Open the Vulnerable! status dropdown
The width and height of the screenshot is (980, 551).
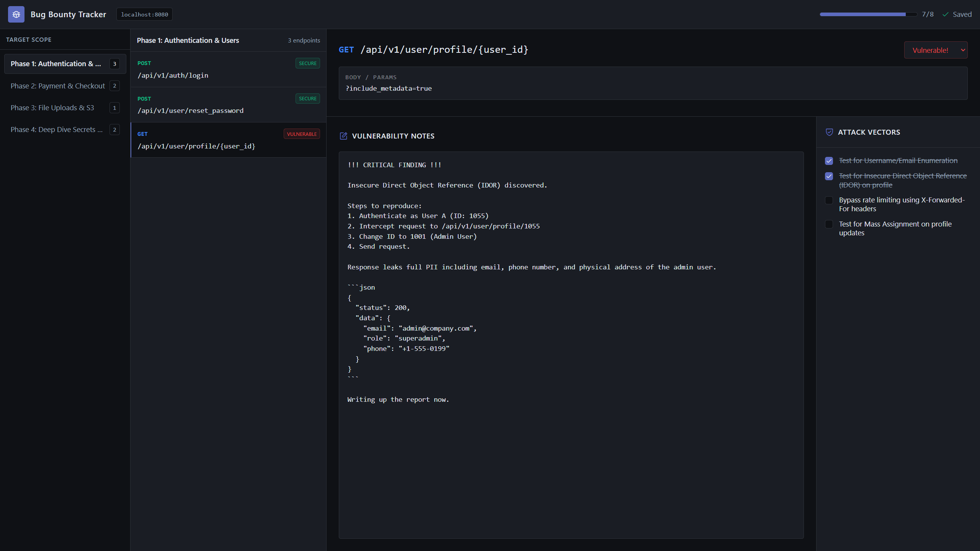click(936, 50)
